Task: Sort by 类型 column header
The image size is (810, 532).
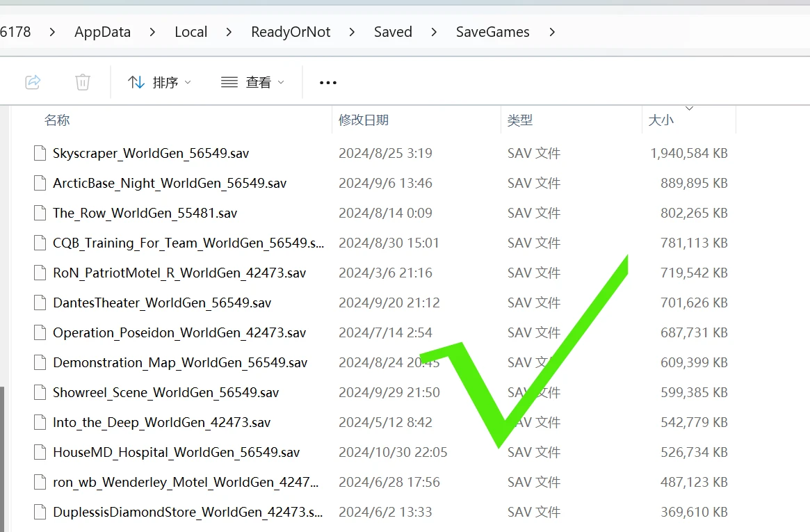Action: (x=519, y=120)
